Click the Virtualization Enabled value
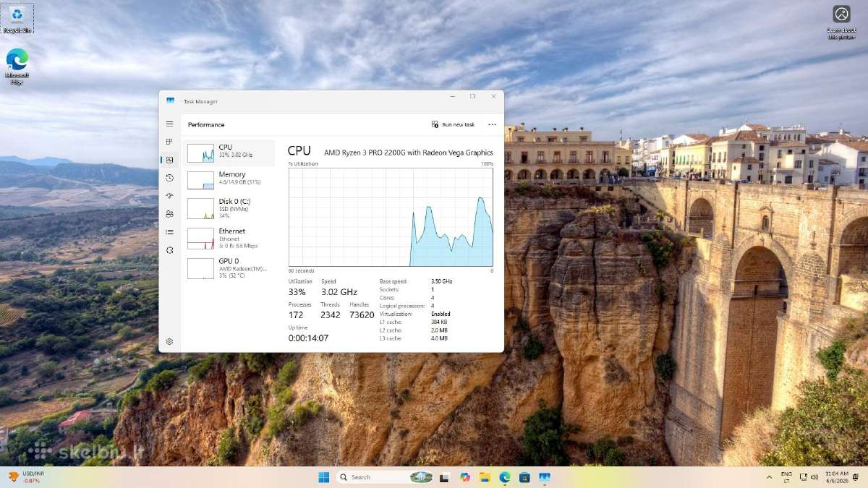868x488 pixels. (441, 314)
